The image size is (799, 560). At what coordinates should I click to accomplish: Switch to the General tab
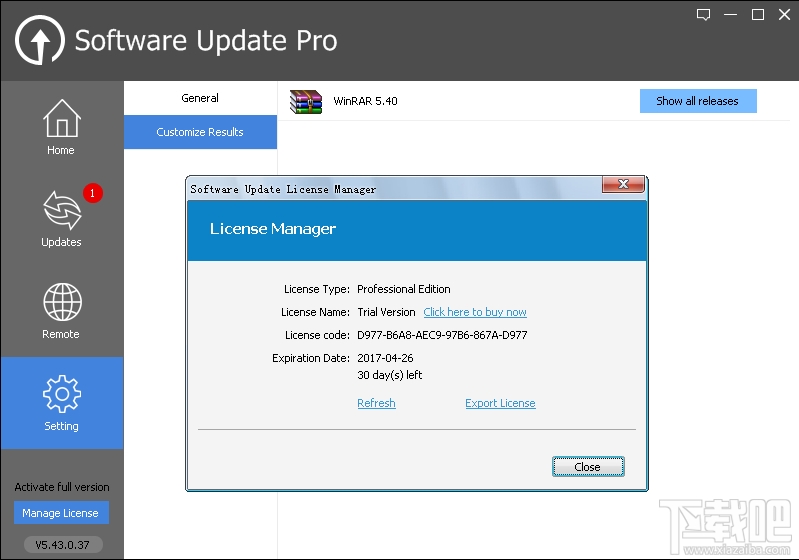pos(200,98)
